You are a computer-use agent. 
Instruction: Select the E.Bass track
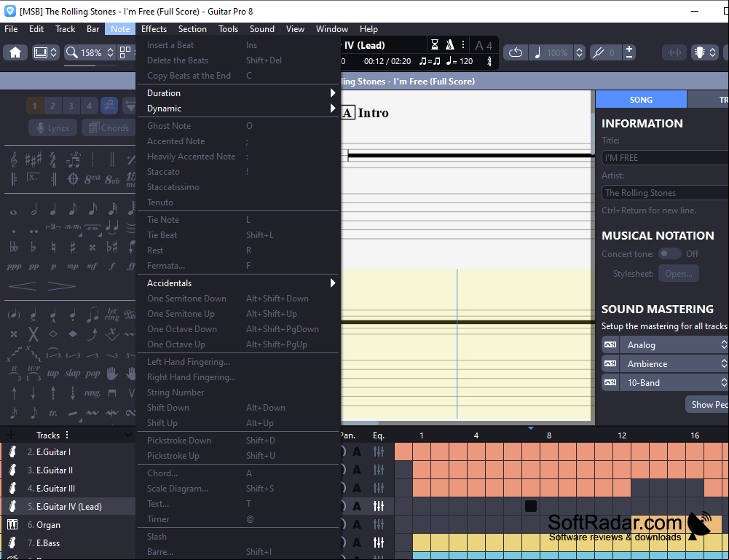coord(68,543)
